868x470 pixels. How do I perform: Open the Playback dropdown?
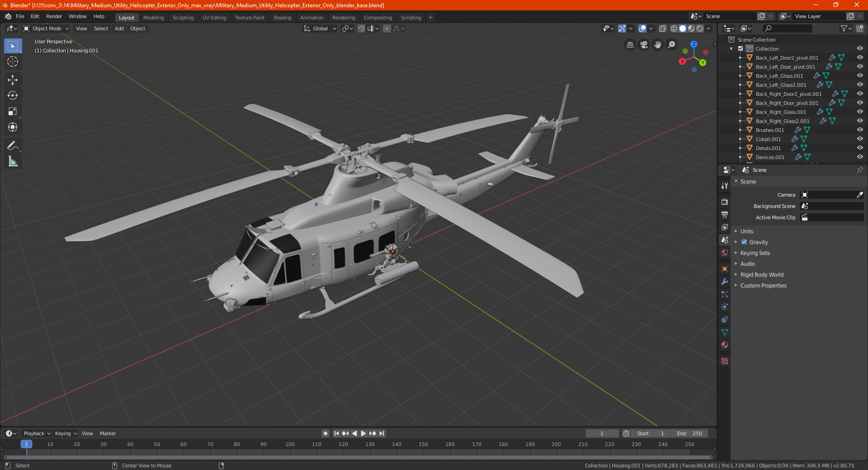click(37, 433)
